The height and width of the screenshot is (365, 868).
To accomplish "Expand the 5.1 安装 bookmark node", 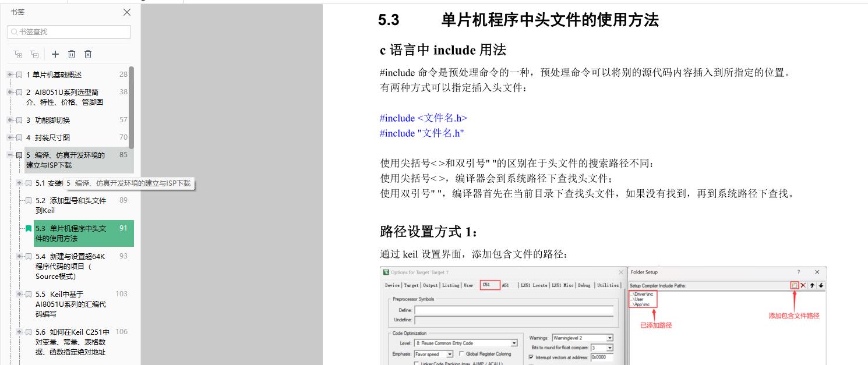I will point(19,183).
